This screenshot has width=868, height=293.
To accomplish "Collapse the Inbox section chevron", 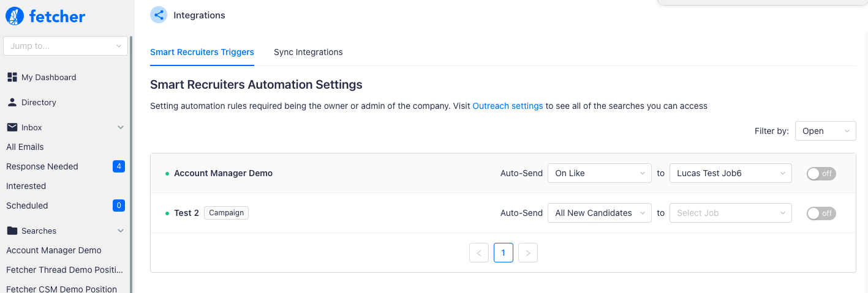I will click(121, 128).
